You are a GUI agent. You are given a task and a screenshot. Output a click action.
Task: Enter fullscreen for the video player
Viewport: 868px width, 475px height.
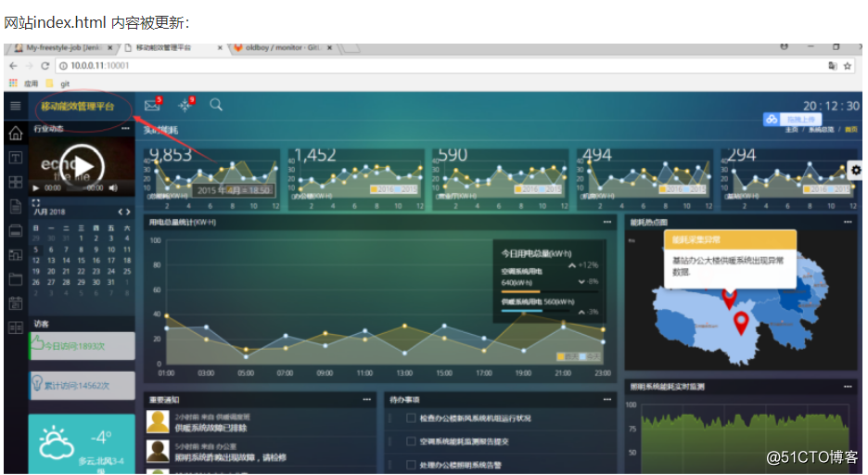(x=36, y=202)
